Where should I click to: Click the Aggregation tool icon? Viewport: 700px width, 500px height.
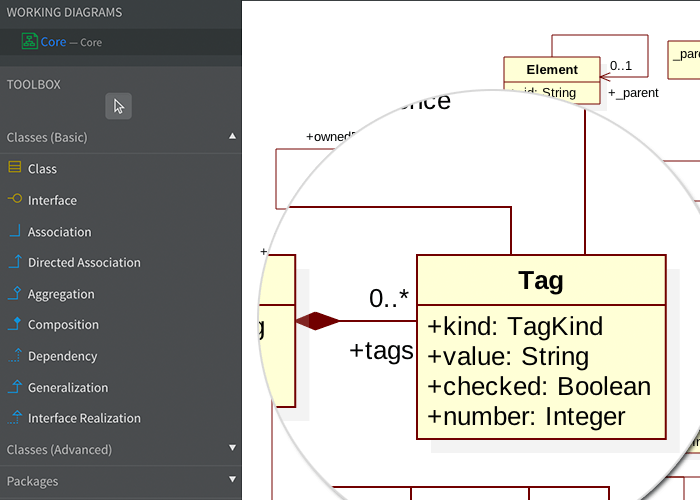[x=15, y=293]
